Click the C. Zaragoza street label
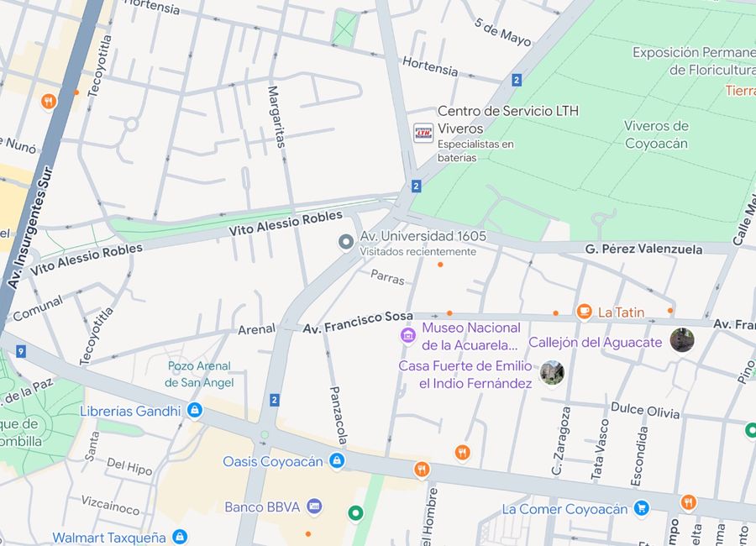The height and width of the screenshot is (546, 756). [x=561, y=440]
